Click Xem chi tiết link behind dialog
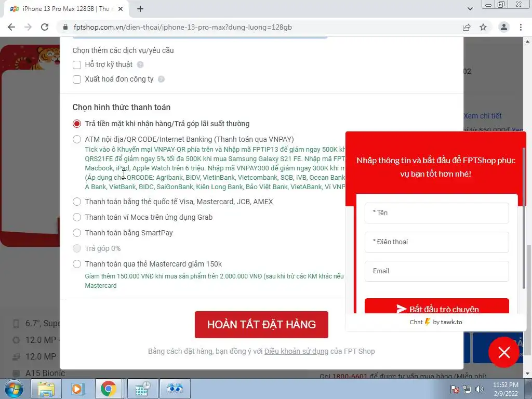532x399 pixels. pos(483,116)
